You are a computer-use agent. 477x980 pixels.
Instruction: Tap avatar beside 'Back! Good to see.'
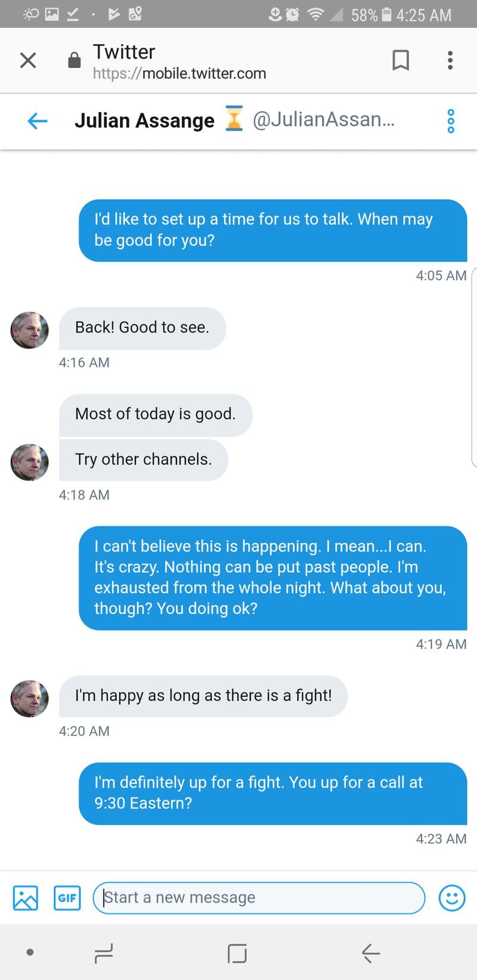30,330
